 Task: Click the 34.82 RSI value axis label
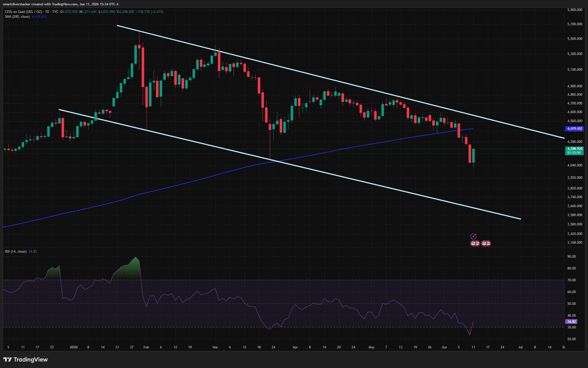(x=570, y=322)
